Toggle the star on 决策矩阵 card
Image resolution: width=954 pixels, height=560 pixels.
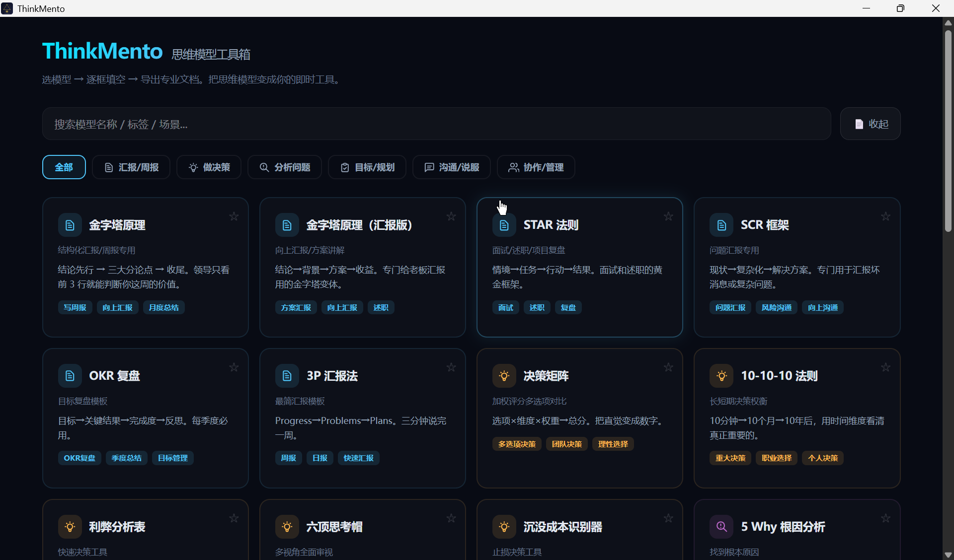(668, 367)
